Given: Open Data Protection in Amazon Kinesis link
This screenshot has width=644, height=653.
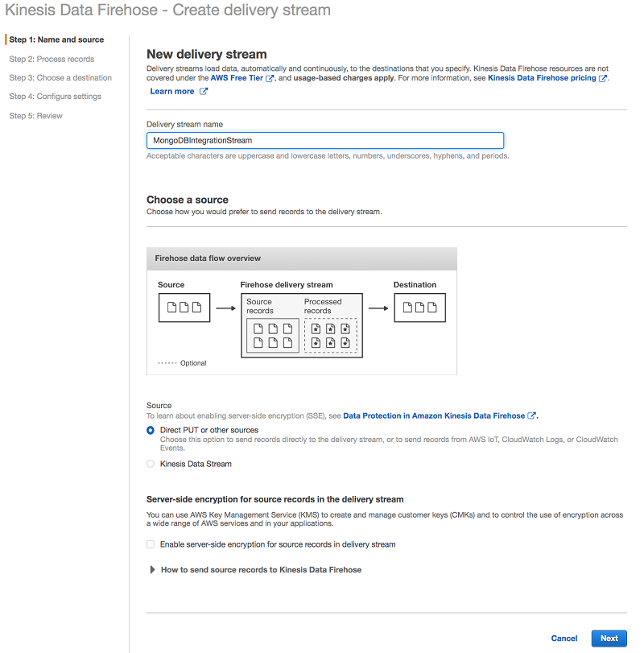Looking at the screenshot, I should click(x=434, y=415).
